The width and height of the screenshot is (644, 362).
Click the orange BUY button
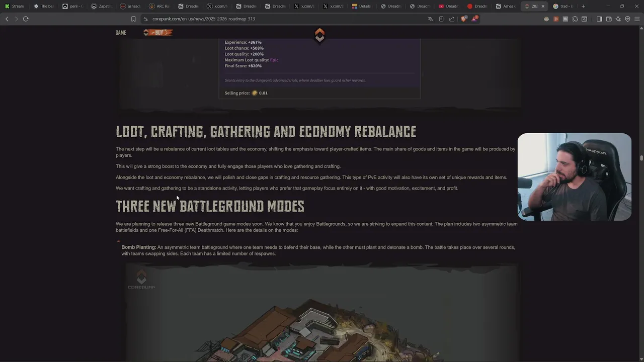158,33
